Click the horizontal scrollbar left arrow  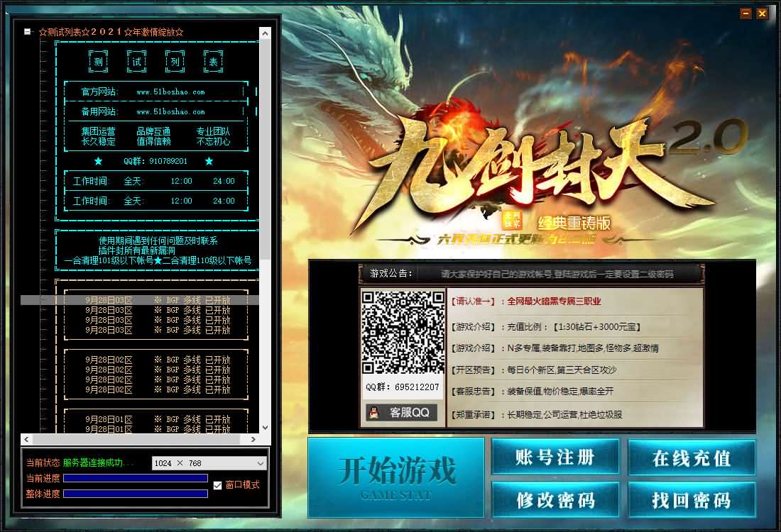click(27, 439)
